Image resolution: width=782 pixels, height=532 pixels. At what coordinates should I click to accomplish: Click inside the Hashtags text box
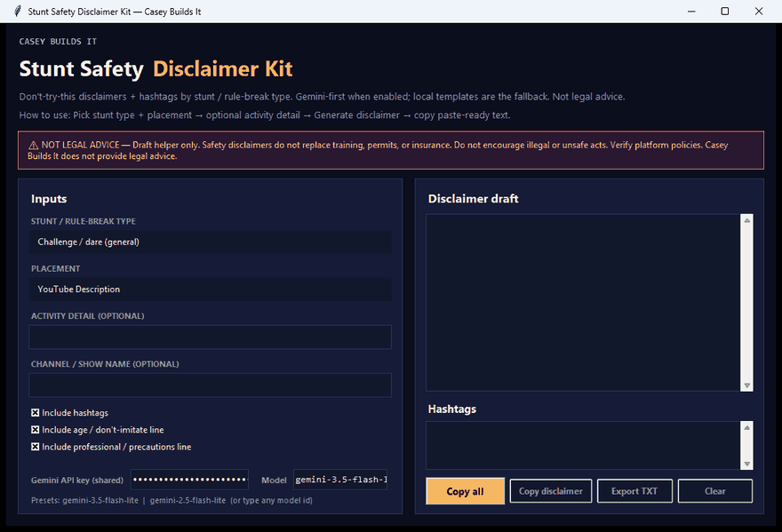(x=583, y=445)
